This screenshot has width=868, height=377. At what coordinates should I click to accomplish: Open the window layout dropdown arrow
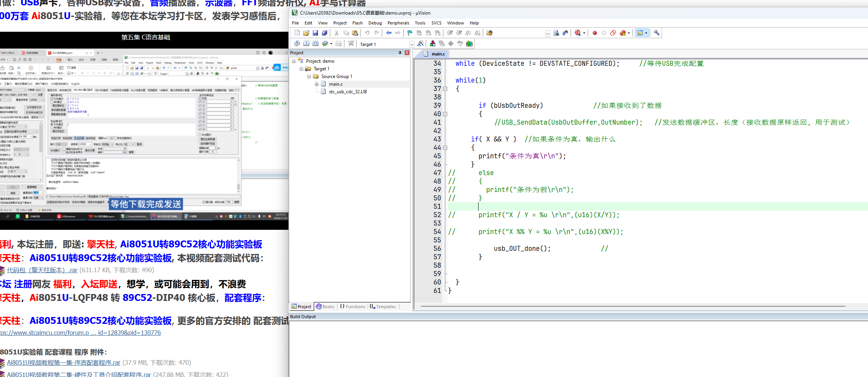pyautogui.click(x=646, y=33)
